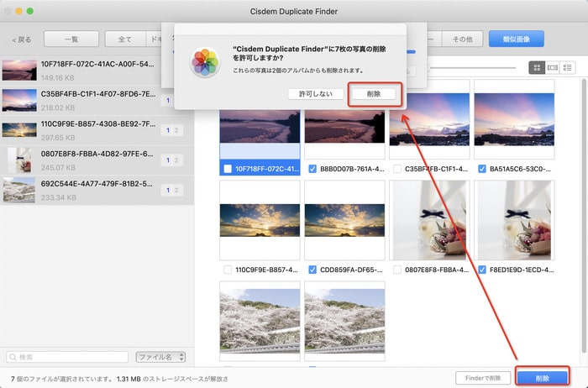The width and height of the screenshot is (588, 388).
Task: Switch to list view icon
Action: pos(567,67)
